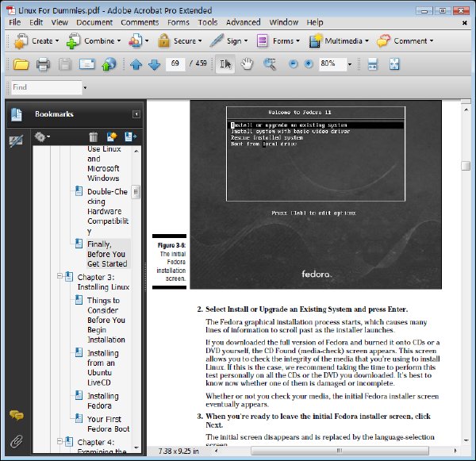This screenshot has width=476, height=461.
Task: Open the Combine files menu
Action: click(93, 41)
